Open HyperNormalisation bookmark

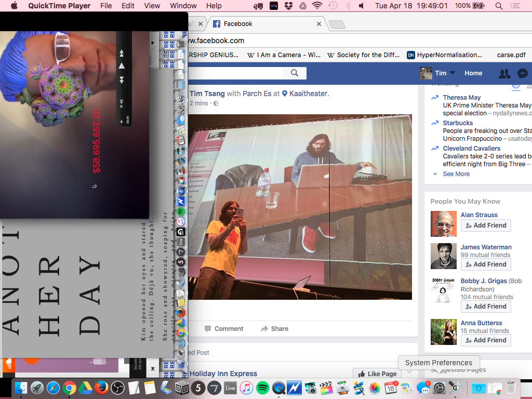pyautogui.click(x=445, y=55)
